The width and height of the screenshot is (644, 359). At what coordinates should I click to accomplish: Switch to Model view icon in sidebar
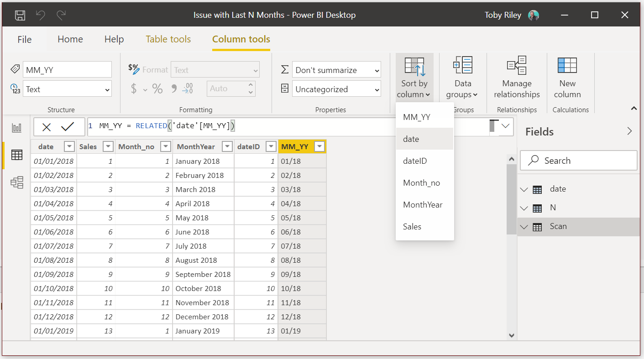tap(17, 182)
